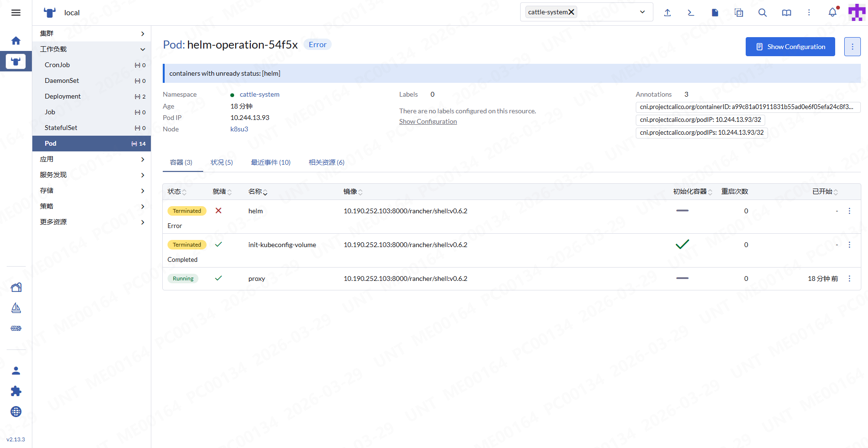The width and height of the screenshot is (868, 448).
Task: Download the KubeConfig file icon
Action: point(715,13)
